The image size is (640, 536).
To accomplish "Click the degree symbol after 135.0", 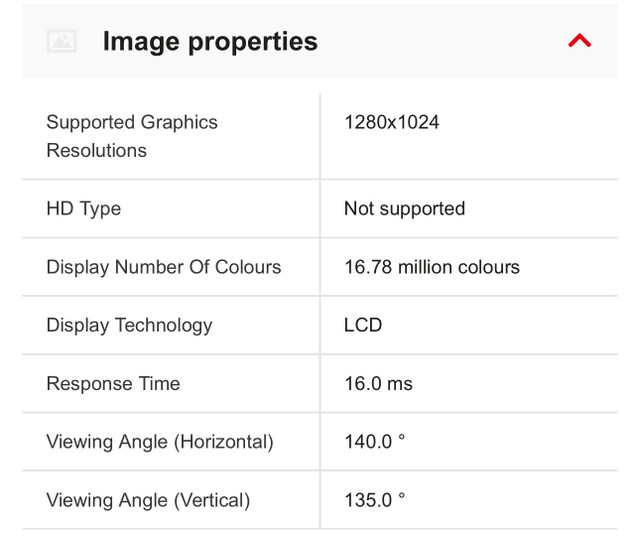I will [402, 495].
